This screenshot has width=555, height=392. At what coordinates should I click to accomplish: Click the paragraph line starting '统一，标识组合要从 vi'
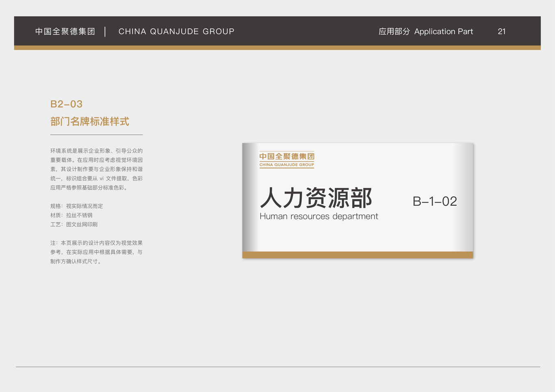[x=97, y=179]
